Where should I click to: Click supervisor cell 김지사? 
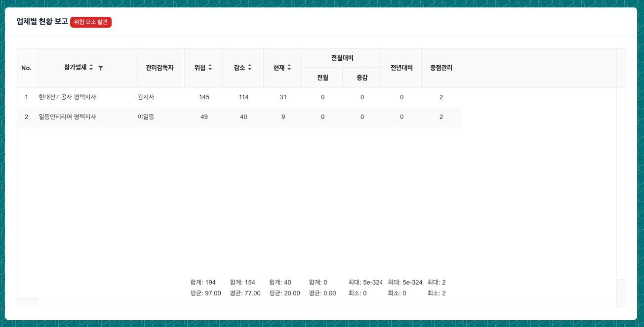pos(146,97)
